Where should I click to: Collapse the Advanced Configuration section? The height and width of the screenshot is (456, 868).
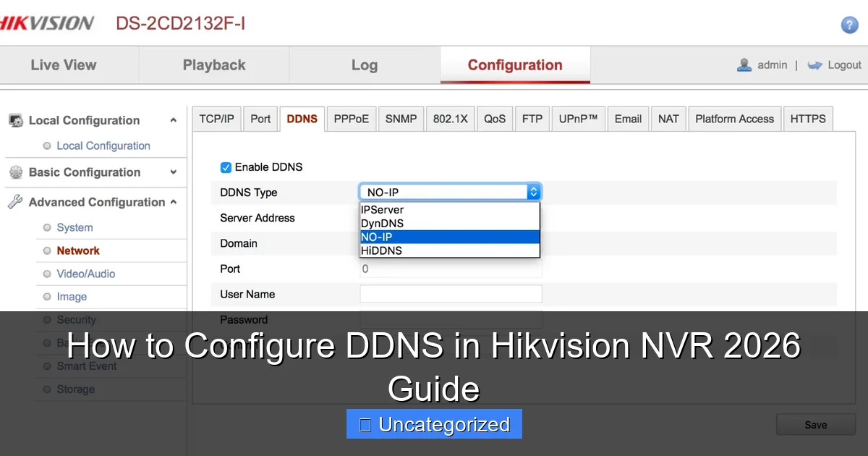point(172,202)
